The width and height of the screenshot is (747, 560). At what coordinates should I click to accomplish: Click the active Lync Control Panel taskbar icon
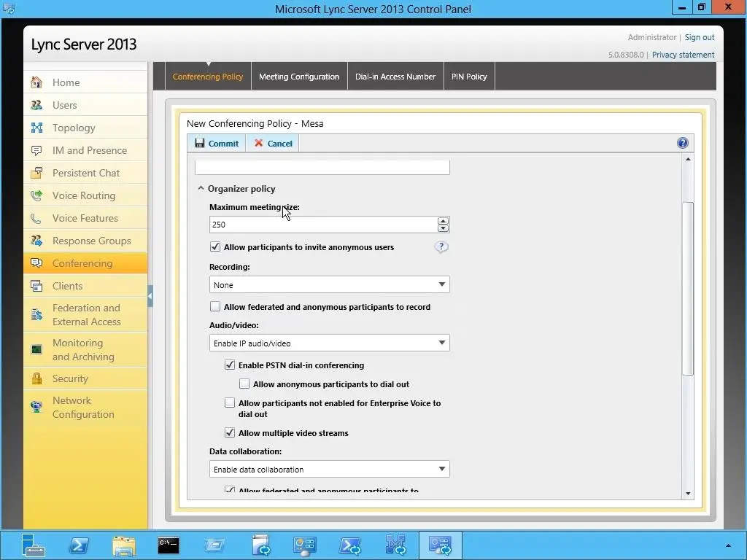441,545
